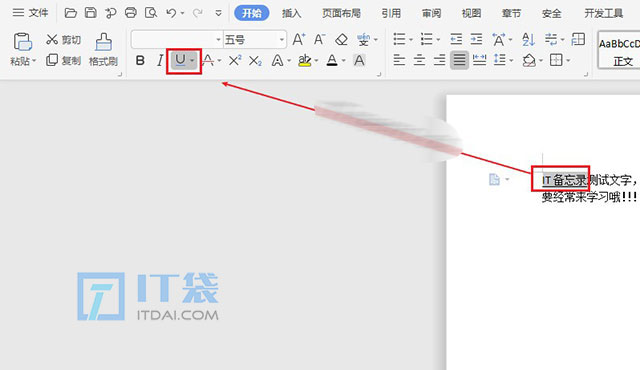Open Print Preview from quick access toolbar

pos(151,13)
